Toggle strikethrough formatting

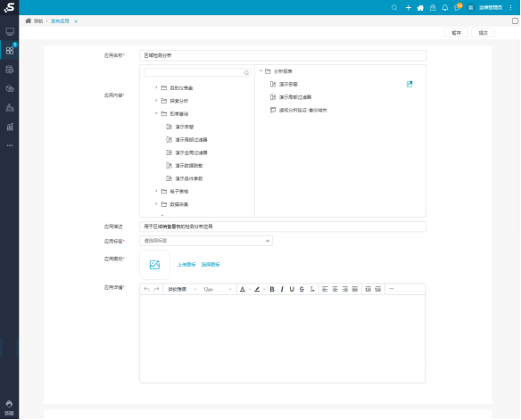coord(302,289)
